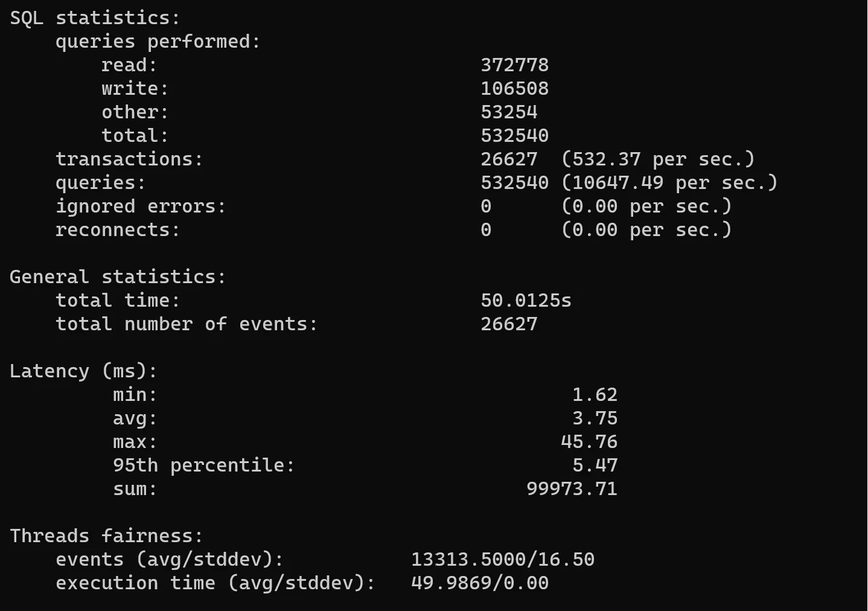Click the min latency value 1.62
The image size is (868, 611).
pyautogui.click(x=595, y=395)
